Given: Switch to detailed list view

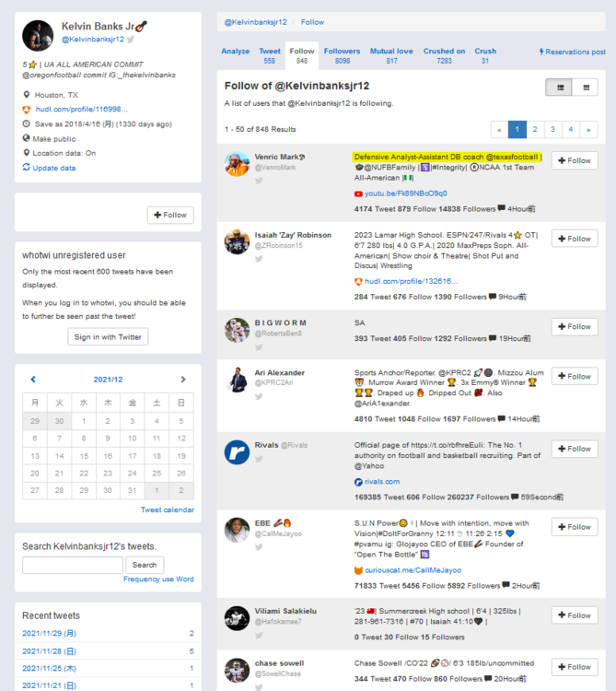Looking at the screenshot, I should pyautogui.click(x=558, y=88).
